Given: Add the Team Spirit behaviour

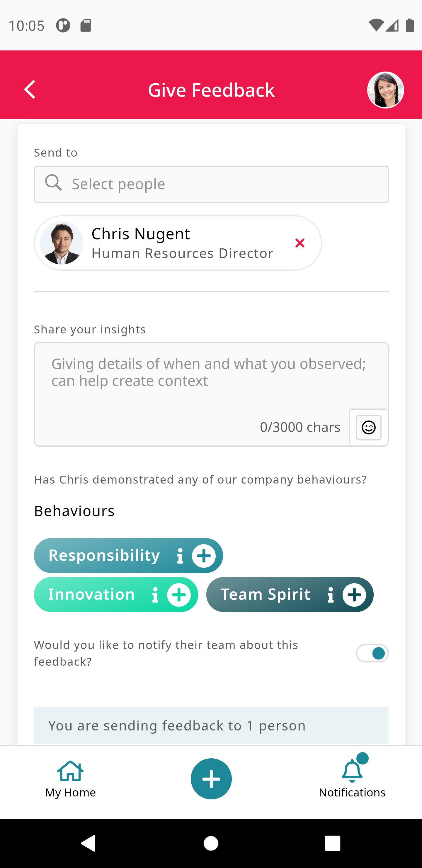Looking at the screenshot, I should pos(354,595).
